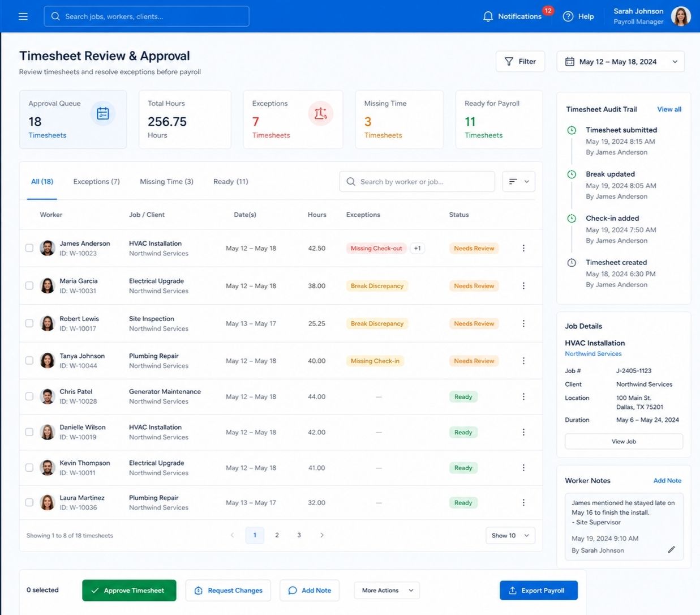The image size is (700, 615).
Task: Click the current page 1 button
Action: pos(255,535)
